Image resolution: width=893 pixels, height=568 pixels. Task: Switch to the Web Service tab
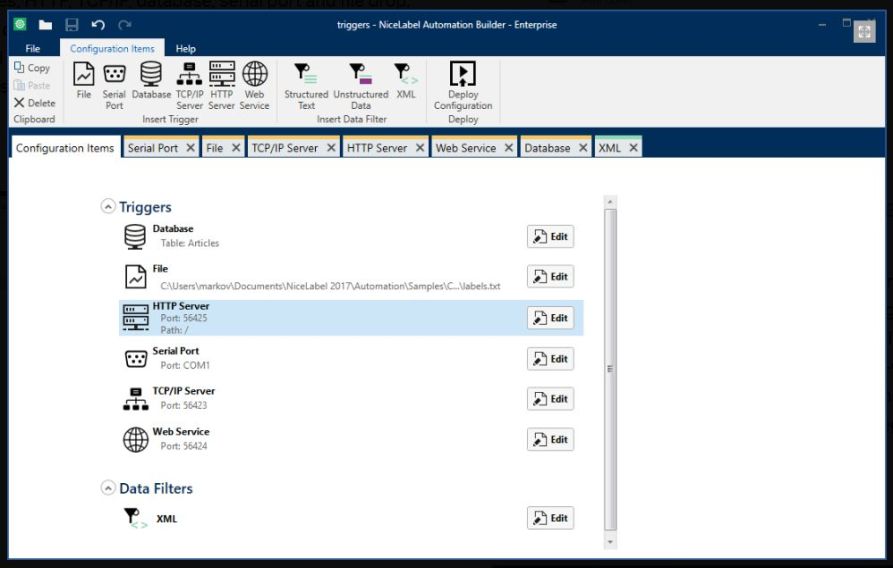pyautogui.click(x=465, y=148)
